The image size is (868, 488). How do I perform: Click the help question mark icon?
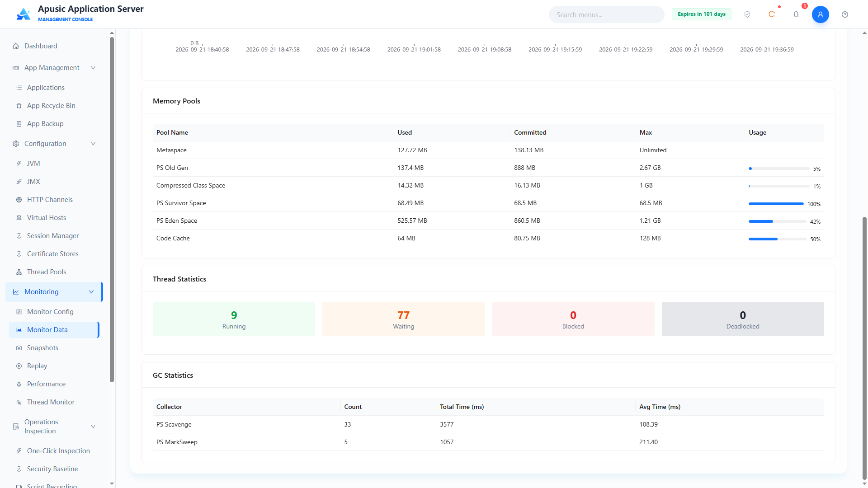point(845,14)
